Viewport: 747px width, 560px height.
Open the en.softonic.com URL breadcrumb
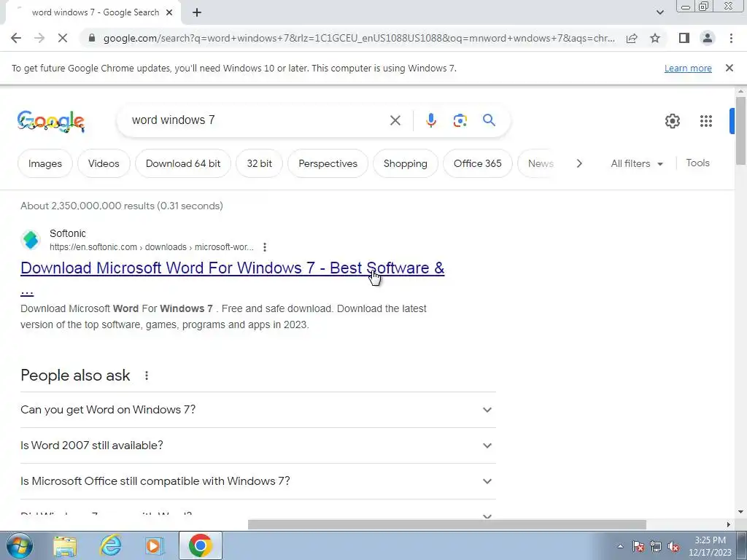[x=152, y=247]
